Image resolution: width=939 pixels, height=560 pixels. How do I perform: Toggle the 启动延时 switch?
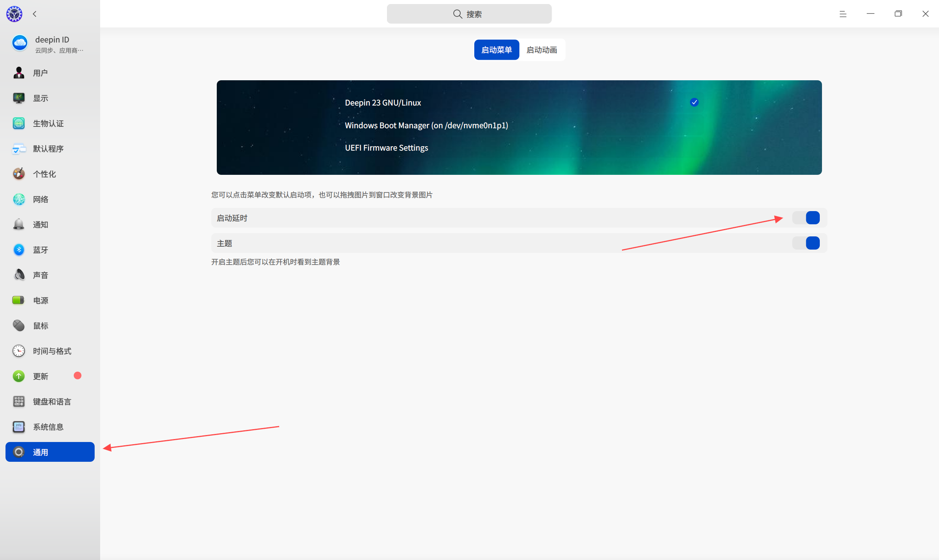click(806, 218)
